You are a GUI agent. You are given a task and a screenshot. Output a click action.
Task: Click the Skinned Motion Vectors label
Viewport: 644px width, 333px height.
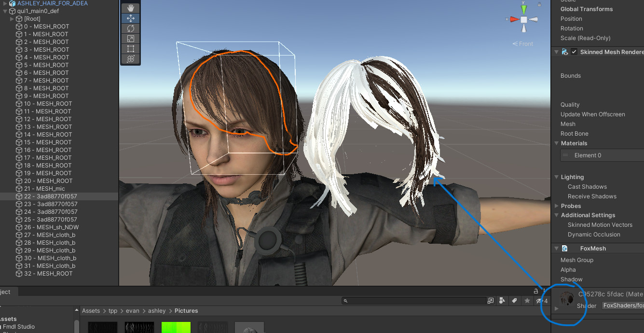coord(600,225)
